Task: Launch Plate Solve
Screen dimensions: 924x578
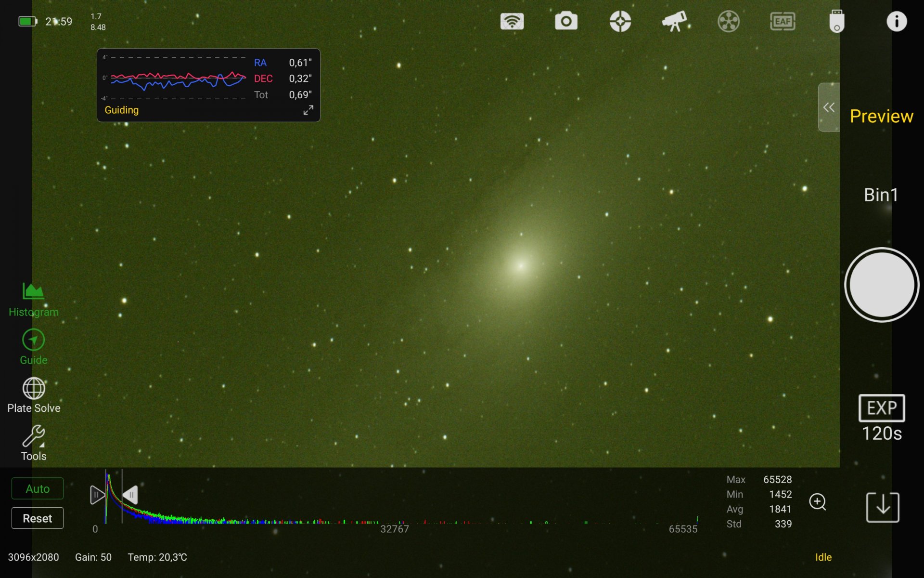Action: [34, 395]
